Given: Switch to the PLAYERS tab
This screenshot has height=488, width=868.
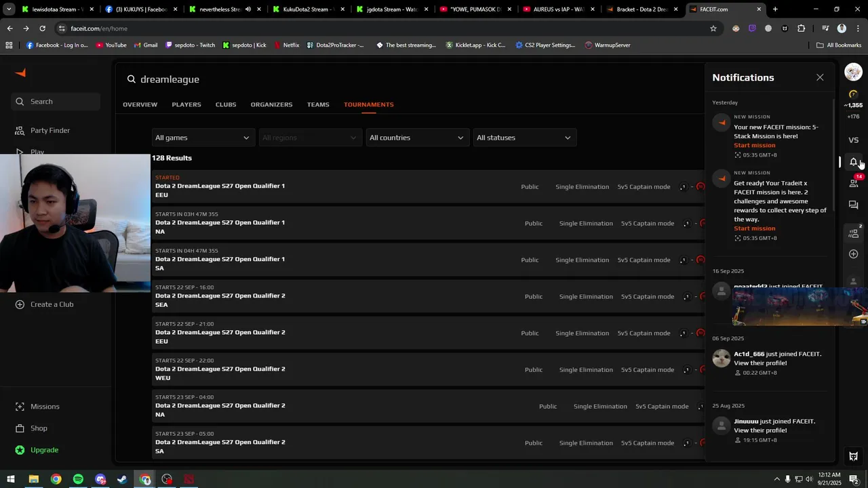Looking at the screenshot, I should click(186, 104).
